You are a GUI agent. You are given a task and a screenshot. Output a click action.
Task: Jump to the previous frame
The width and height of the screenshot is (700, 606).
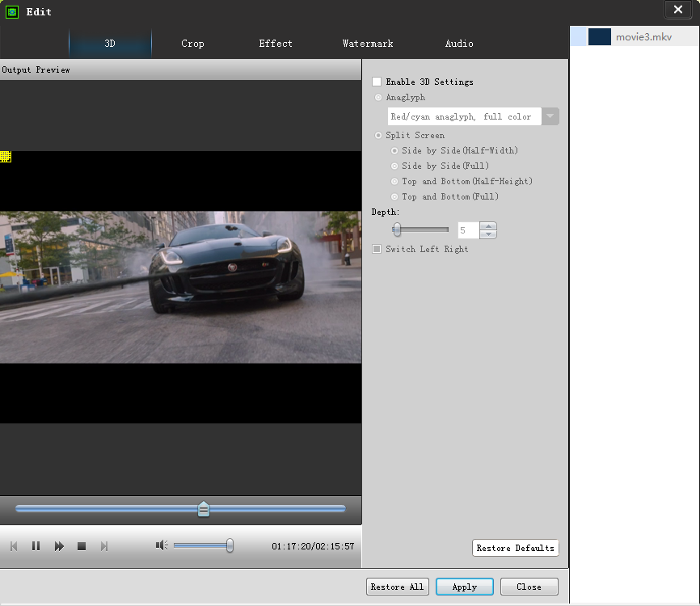(14, 546)
